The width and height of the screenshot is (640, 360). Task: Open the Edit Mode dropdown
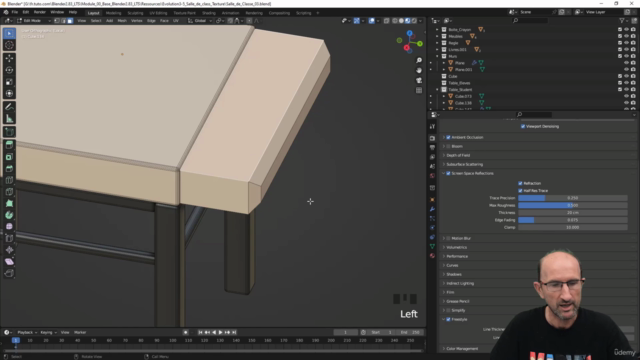point(34,20)
